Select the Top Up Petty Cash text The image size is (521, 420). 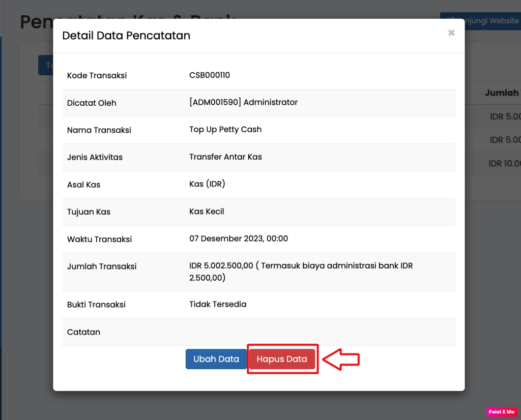(x=225, y=130)
